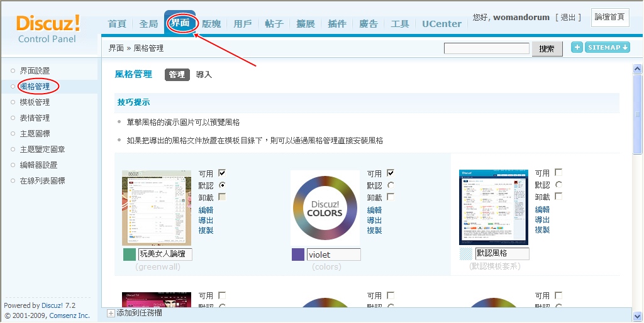Preview the greenwall style thumbnail

point(157,207)
